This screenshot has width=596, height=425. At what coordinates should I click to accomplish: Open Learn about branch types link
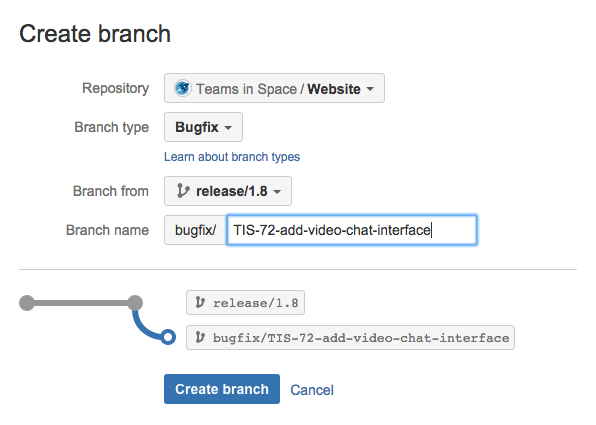(232, 157)
